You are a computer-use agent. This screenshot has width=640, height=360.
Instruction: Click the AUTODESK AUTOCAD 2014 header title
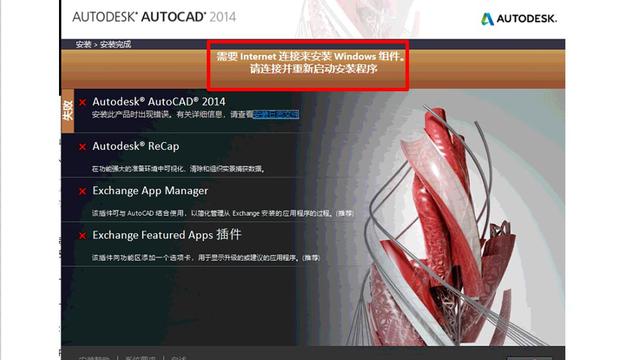154,17
